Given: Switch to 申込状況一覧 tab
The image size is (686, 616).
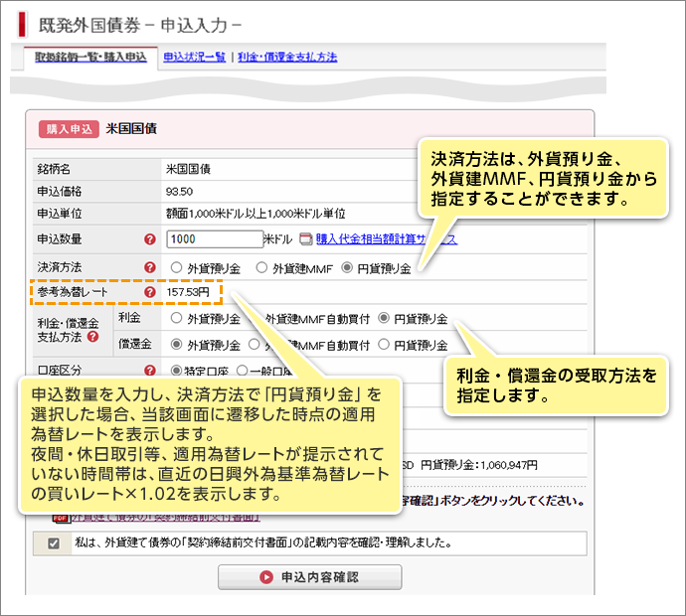Looking at the screenshot, I should click(195, 57).
